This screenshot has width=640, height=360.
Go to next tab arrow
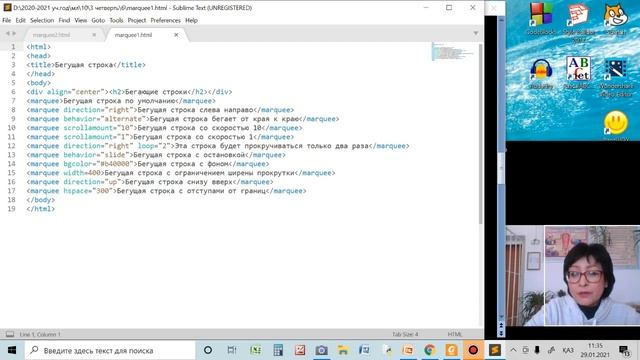(14, 33)
